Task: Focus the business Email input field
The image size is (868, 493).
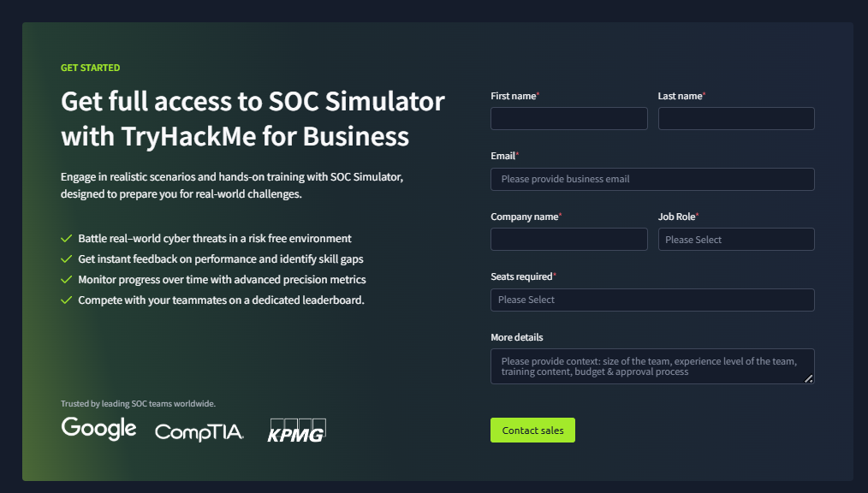Action: pyautogui.click(x=652, y=179)
